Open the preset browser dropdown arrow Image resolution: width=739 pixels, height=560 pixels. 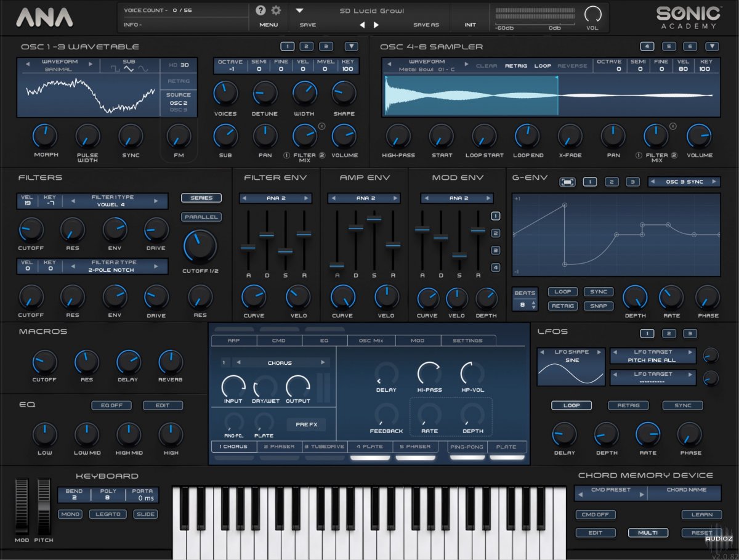300,10
